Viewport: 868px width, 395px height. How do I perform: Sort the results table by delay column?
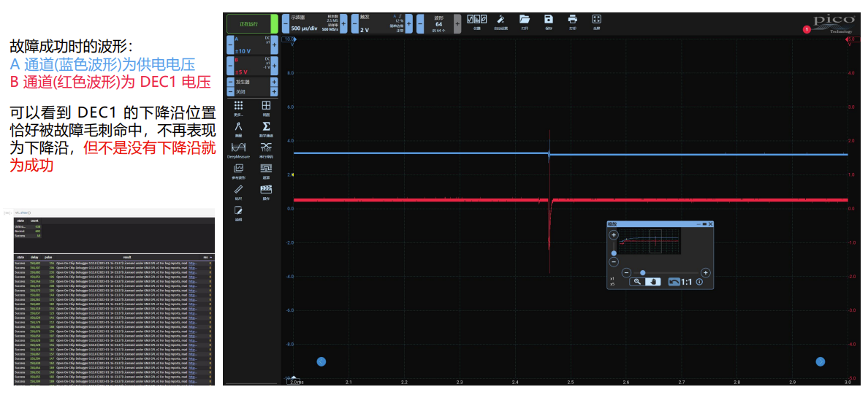pos(36,257)
